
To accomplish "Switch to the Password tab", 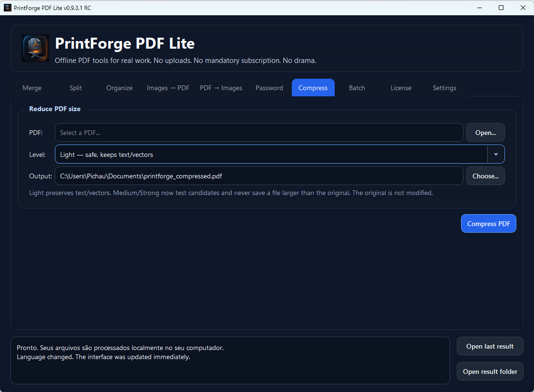I will (x=269, y=88).
